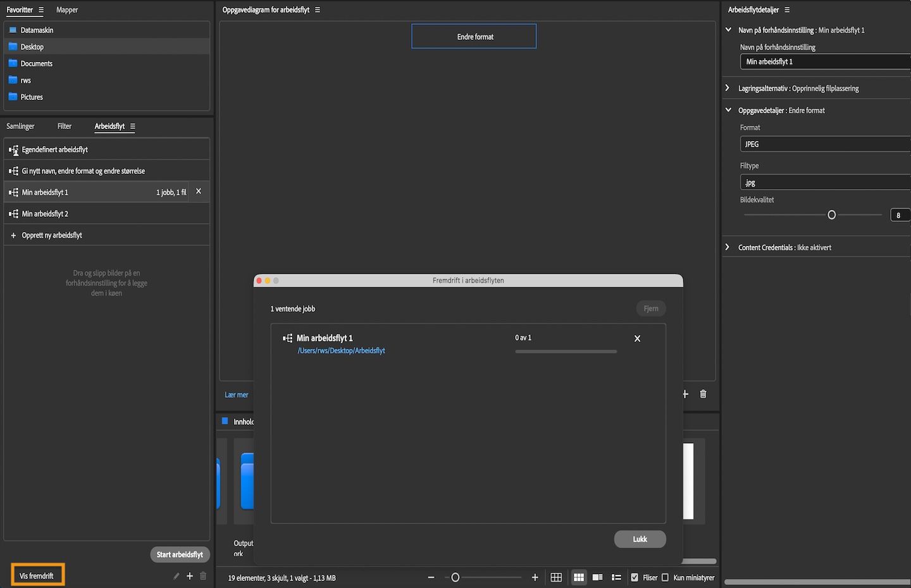Click the horizontal scrollbar under details panel

[817, 582]
